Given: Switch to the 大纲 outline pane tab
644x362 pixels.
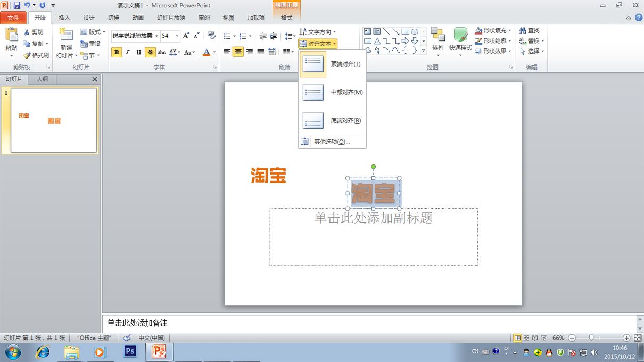Looking at the screenshot, I should click(x=42, y=79).
